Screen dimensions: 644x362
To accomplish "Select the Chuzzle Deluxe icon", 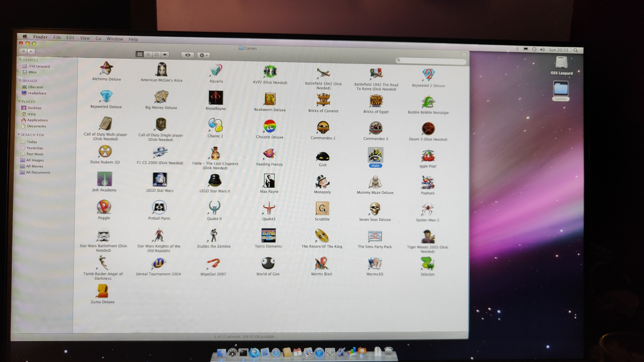I will (270, 126).
